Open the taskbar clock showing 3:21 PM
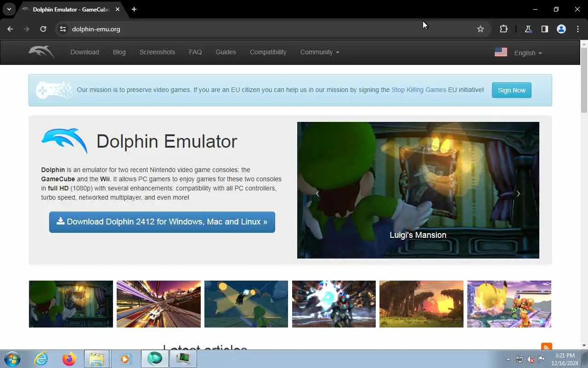This screenshot has height=368, width=588. [565, 359]
